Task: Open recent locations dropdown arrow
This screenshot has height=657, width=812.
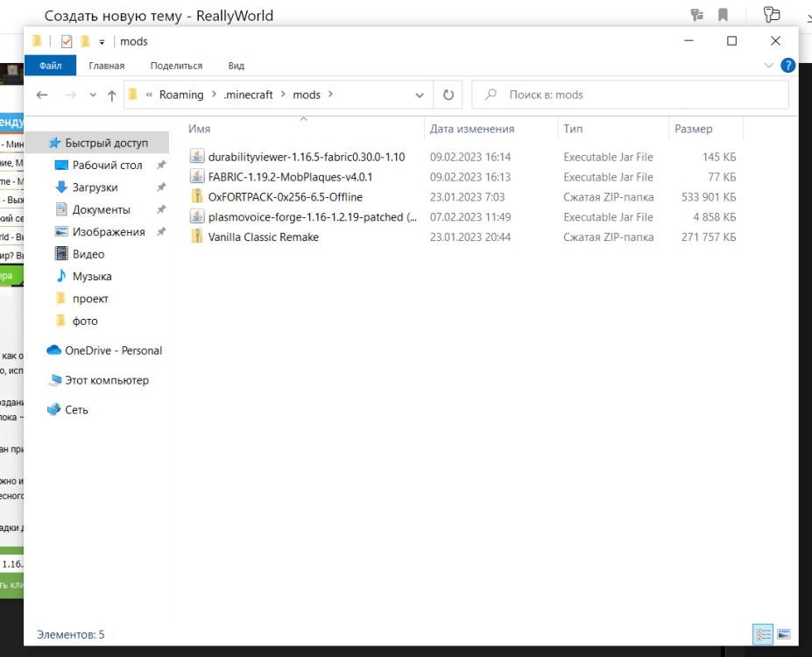Action: tap(93, 95)
